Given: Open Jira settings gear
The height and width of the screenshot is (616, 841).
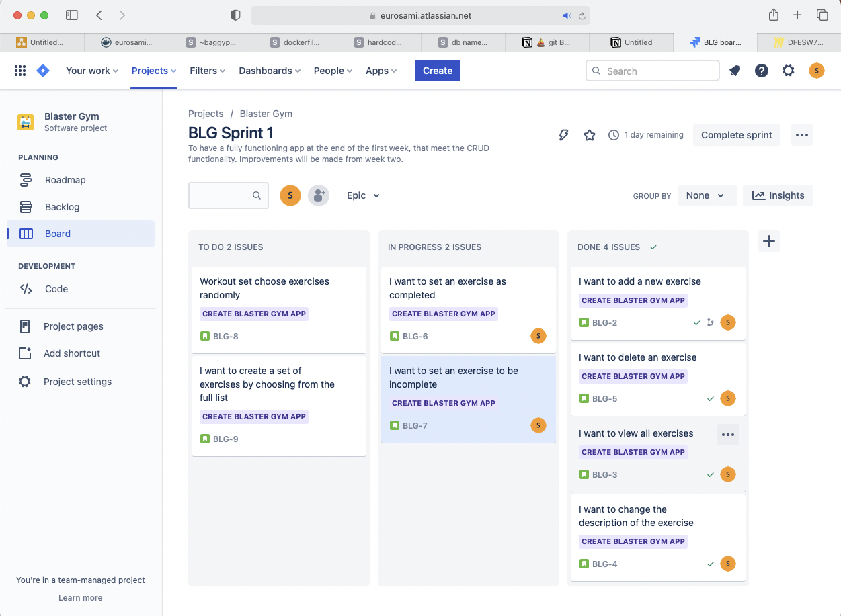Looking at the screenshot, I should [x=788, y=70].
